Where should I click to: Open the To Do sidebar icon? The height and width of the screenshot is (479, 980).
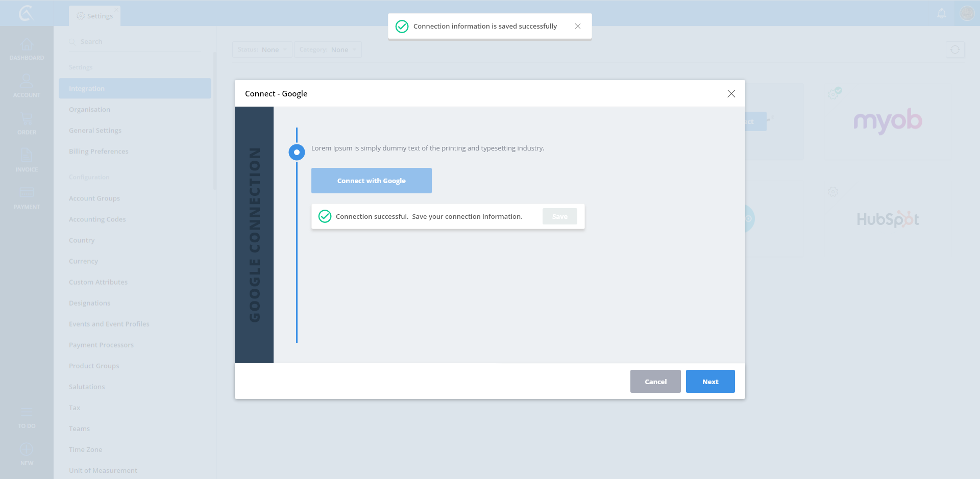point(27,417)
